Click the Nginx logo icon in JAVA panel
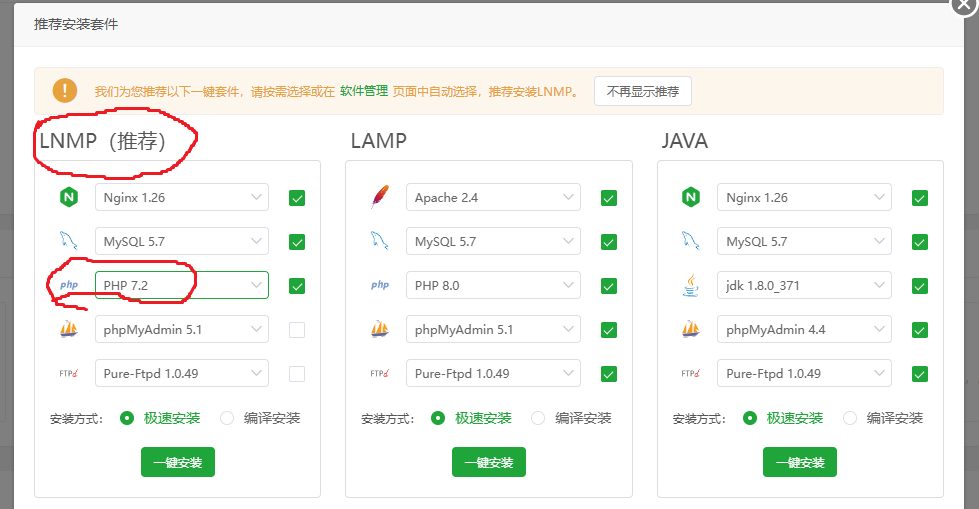This screenshot has height=509, width=979. pyautogui.click(x=691, y=197)
